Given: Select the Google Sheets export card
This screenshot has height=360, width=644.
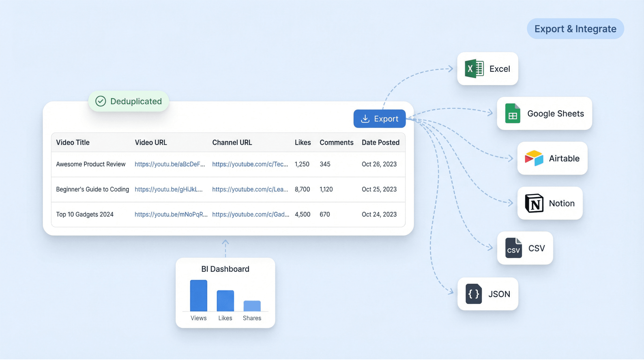Looking at the screenshot, I should point(544,113).
